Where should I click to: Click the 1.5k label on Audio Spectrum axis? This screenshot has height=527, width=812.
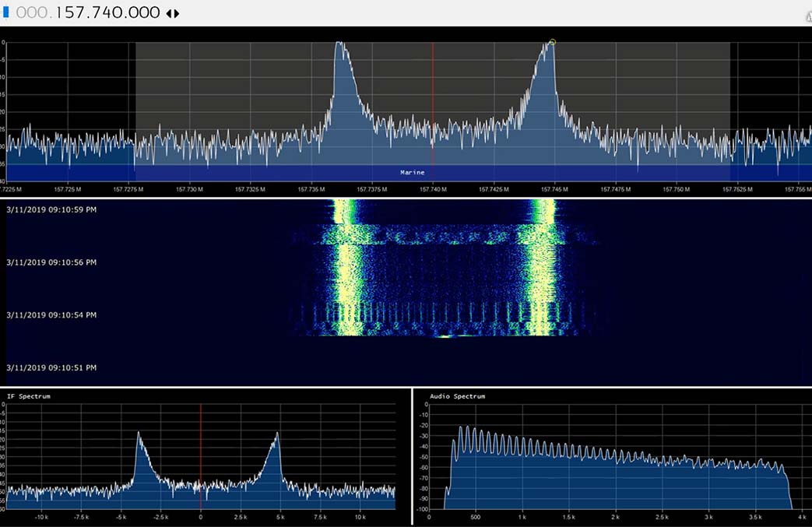568,517
